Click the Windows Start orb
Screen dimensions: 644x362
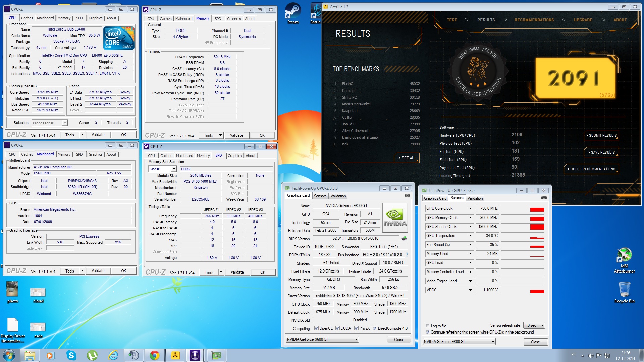9,355
